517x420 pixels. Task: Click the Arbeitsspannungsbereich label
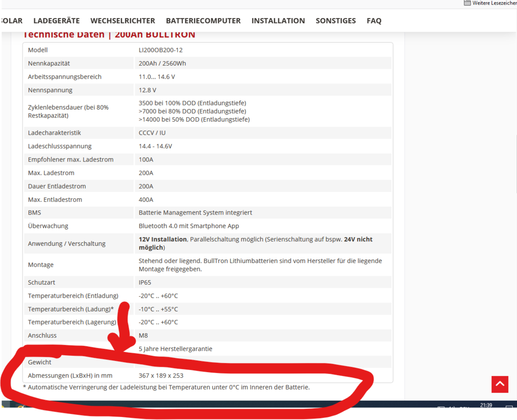[65, 77]
